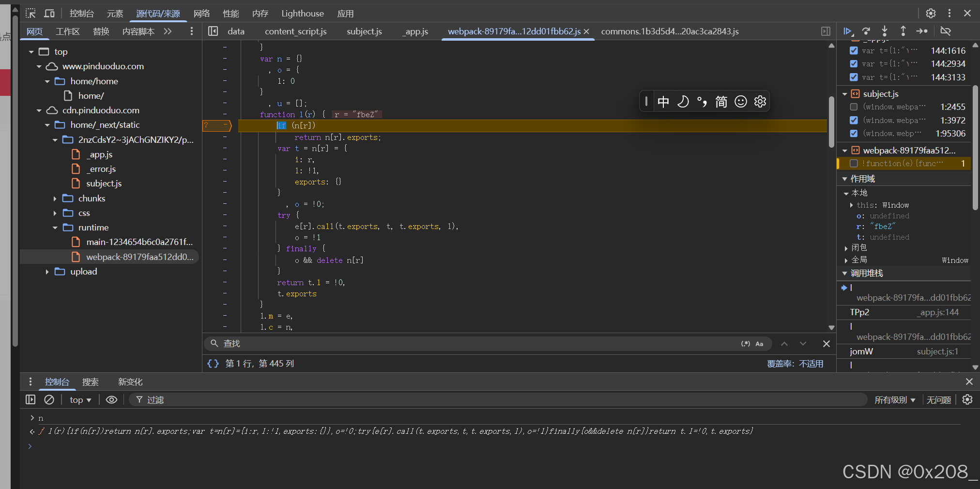Enable subject.js breakpoint at 1:2455
The height and width of the screenshot is (489, 980).
[854, 107]
